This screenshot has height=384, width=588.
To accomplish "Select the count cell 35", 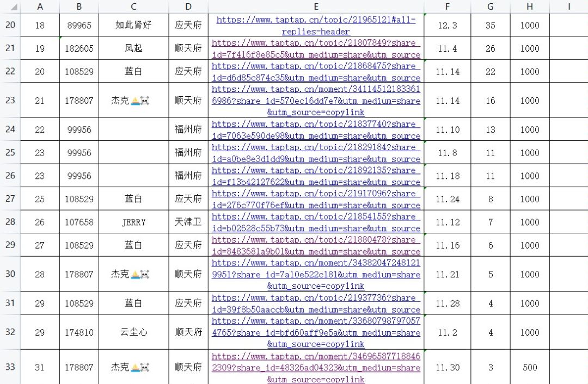I will point(490,25).
